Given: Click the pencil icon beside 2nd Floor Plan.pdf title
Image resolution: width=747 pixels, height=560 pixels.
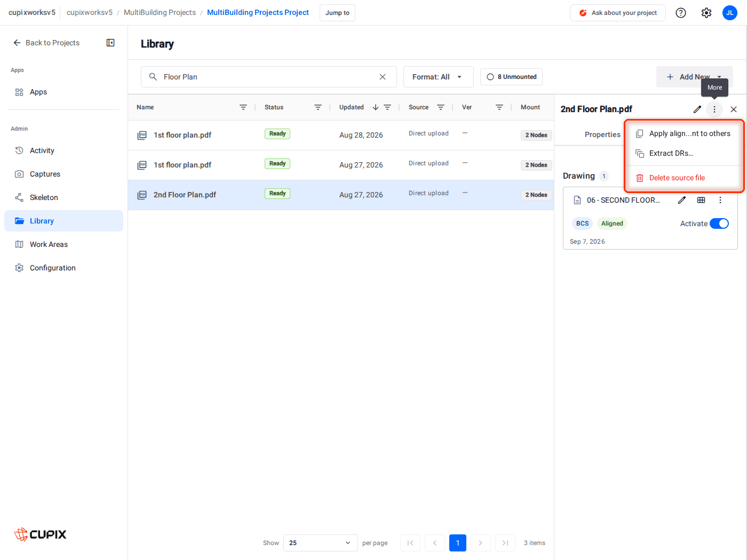Looking at the screenshot, I should [x=697, y=109].
